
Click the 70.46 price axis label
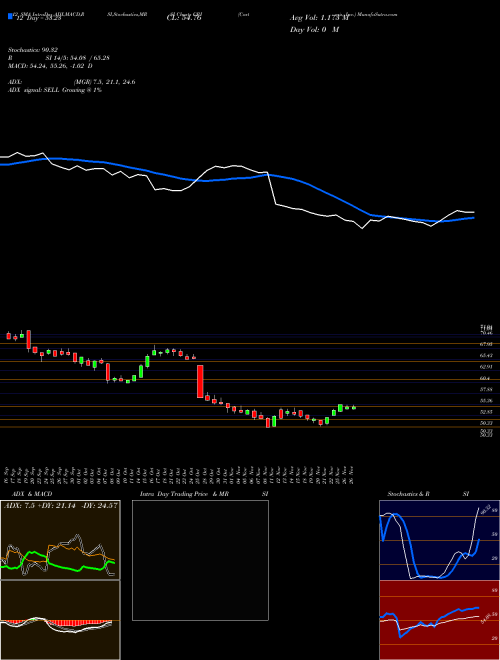487,333
